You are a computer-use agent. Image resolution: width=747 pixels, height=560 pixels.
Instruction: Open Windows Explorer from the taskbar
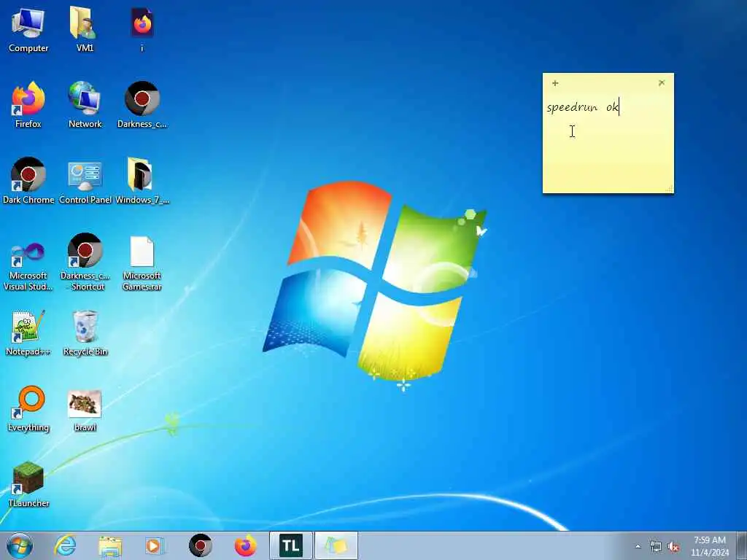coord(110,545)
